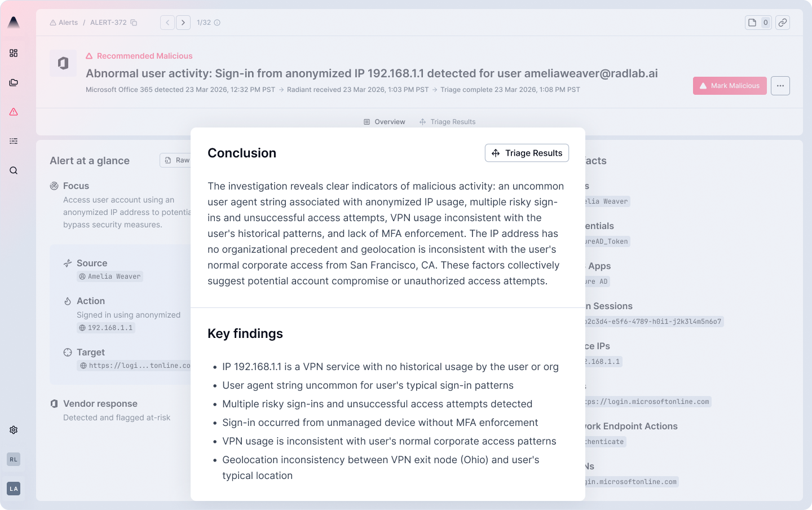Open search from the sidebar magnifier icon

[14, 170]
